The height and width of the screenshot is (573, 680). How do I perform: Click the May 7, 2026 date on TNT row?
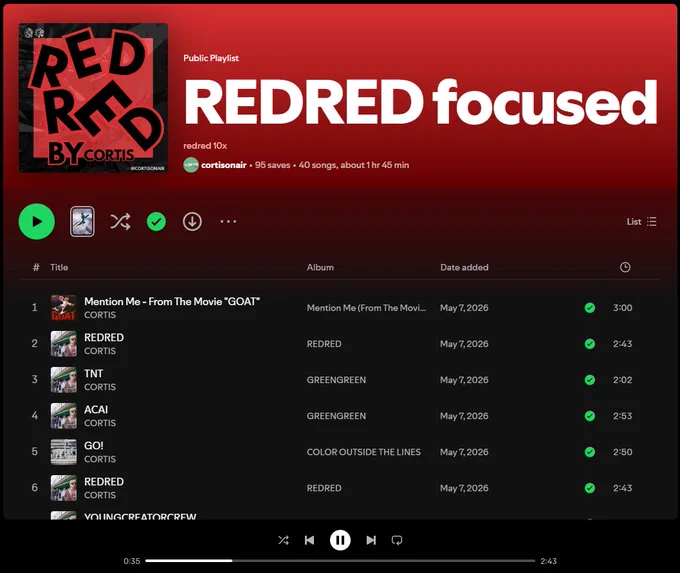click(x=464, y=380)
